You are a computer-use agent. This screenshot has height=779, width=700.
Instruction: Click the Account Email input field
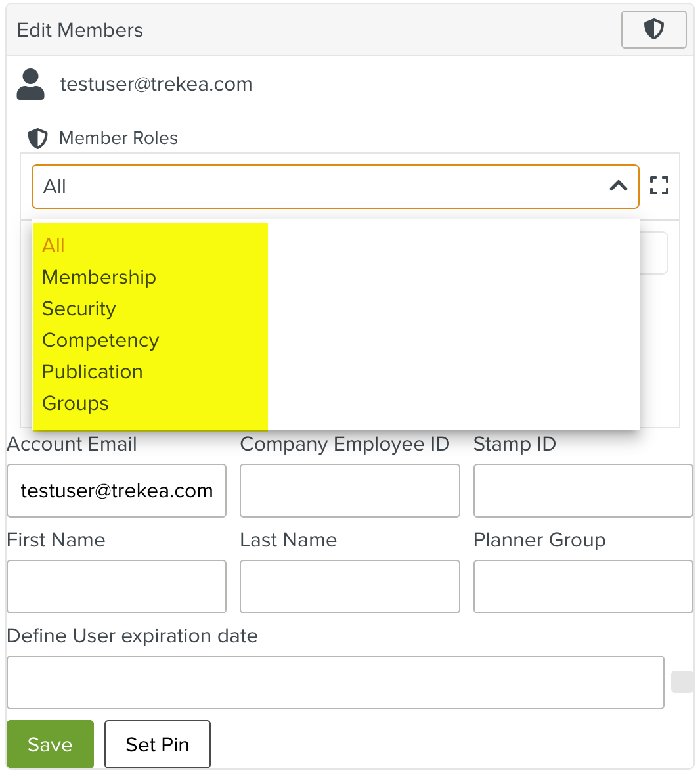coord(116,491)
